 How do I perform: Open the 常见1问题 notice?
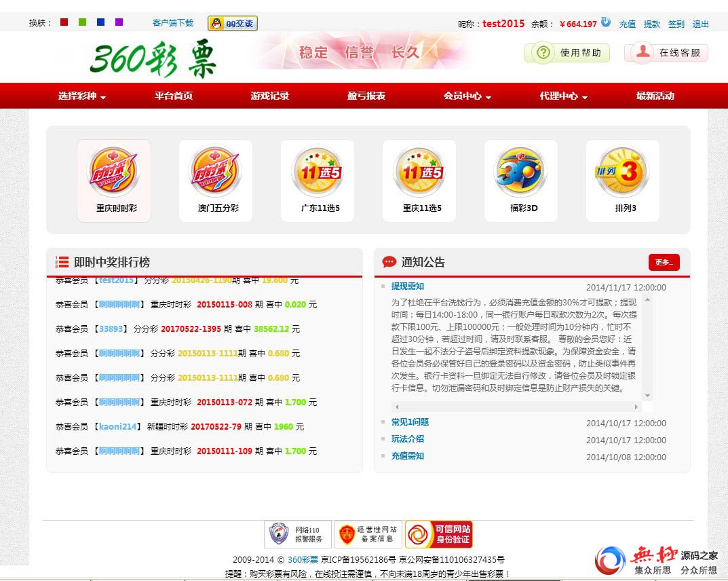pos(410,422)
